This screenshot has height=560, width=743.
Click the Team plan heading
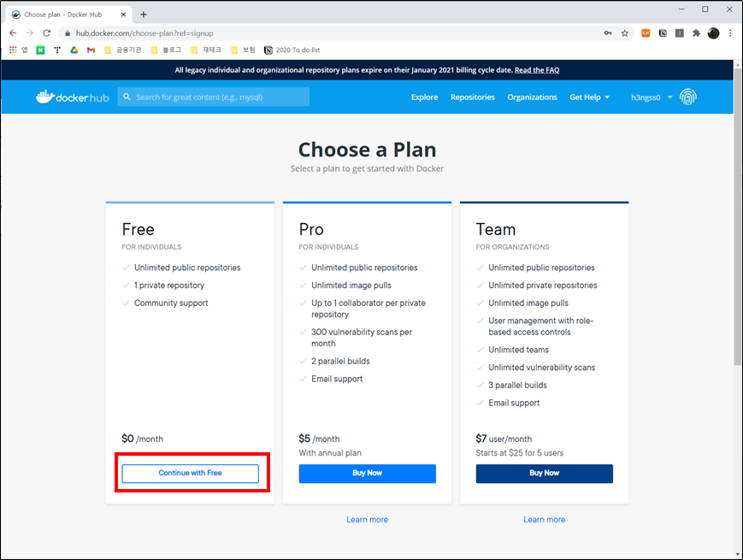click(x=496, y=229)
